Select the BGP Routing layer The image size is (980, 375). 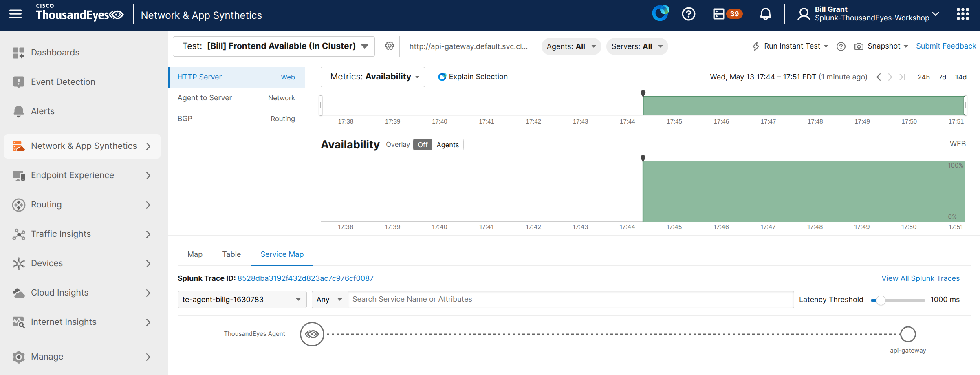coord(236,119)
